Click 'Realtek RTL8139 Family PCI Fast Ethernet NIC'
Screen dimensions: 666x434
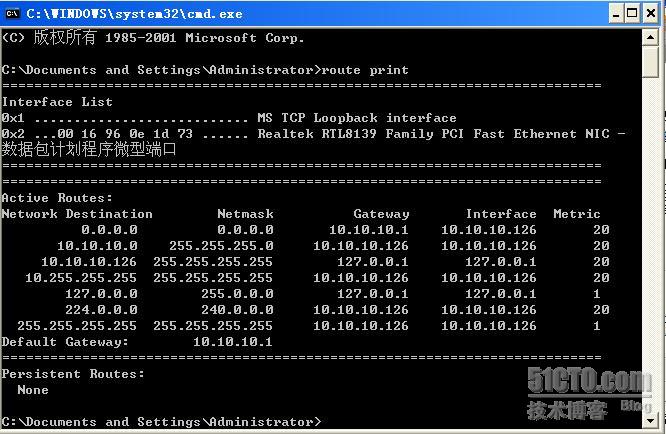pyautogui.click(x=434, y=134)
